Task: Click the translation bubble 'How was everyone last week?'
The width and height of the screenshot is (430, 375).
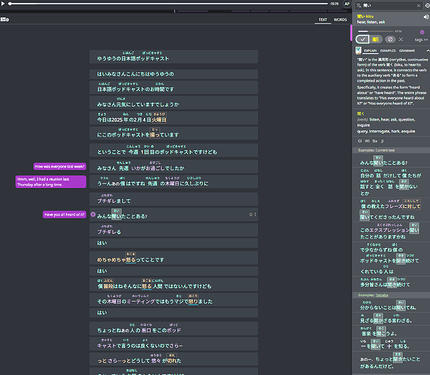Action: 60,166
